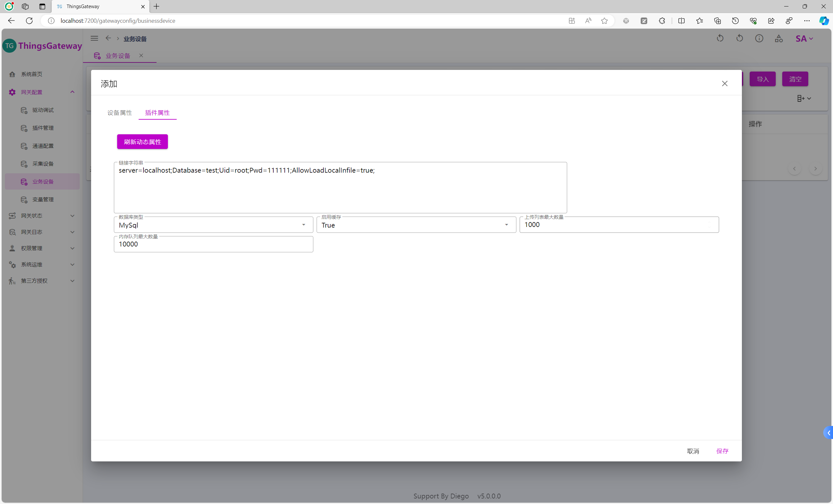
Task: Click the 刷新动态属性 button
Action: (142, 142)
